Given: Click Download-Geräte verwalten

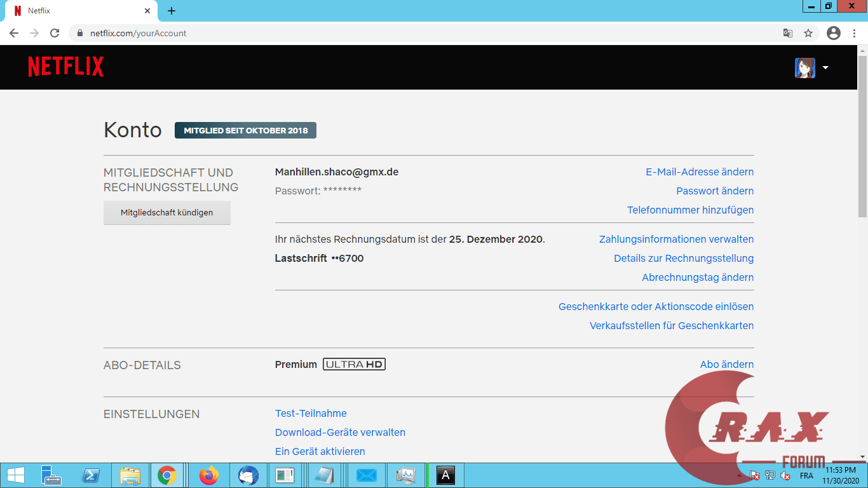Looking at the screenshot, I should (340, 432).
